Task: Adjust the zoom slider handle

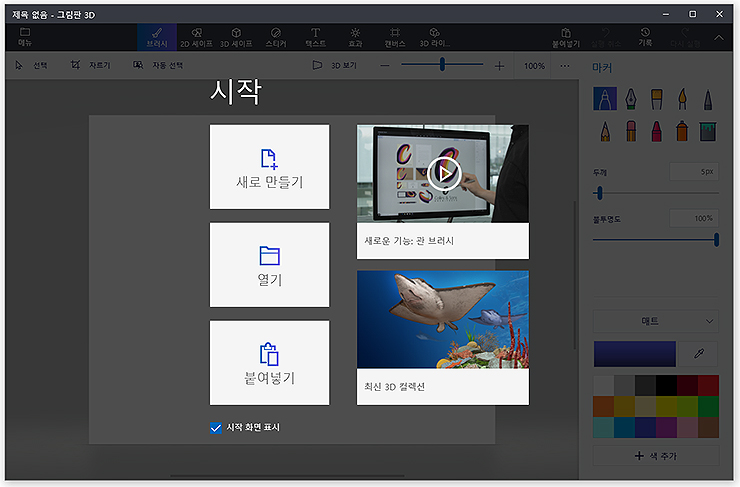Action: point(442,64)
